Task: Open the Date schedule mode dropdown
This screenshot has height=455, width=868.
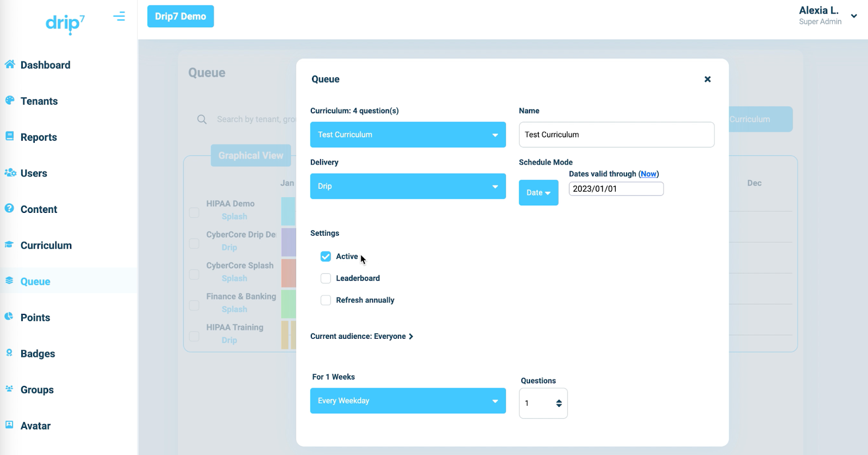Action: [538, 193]
